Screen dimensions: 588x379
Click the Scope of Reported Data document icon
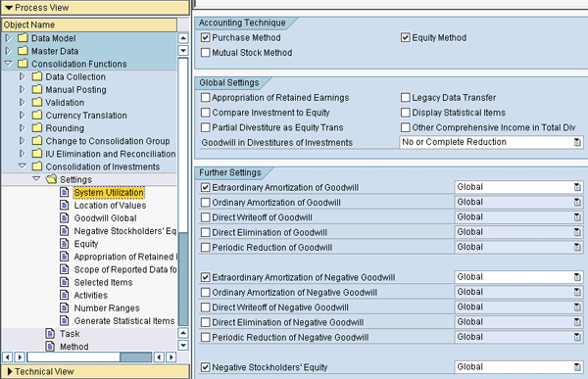pos(65,269)
